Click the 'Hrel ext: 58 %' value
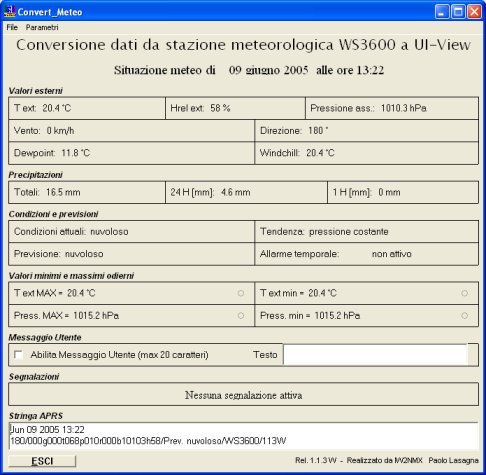This screenshot has width=486, height=475. click(x=200, y=108)
